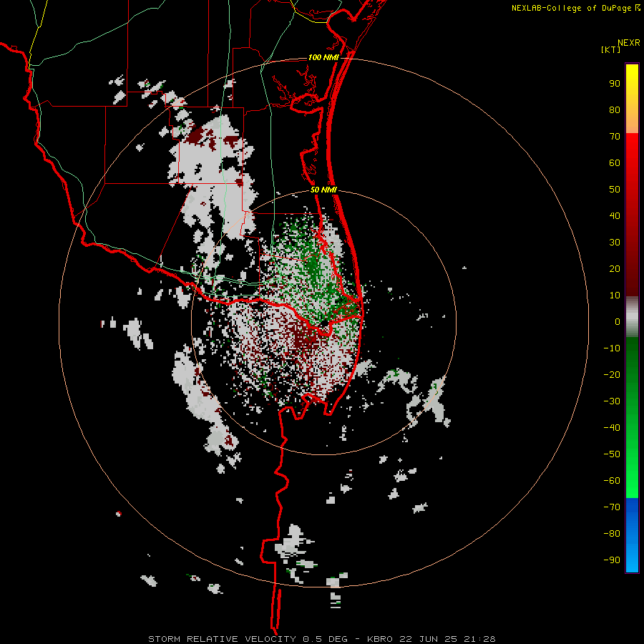This screenshot has width=644, height=644.
Task: Click the 0 value on the velocity scale
Action: click(x=618, y=322)
